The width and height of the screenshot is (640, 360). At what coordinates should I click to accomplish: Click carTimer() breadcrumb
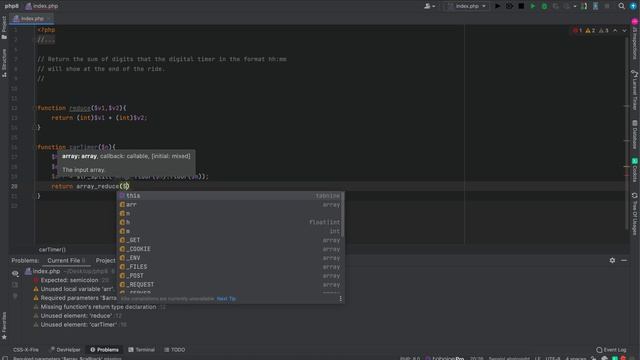52,249
